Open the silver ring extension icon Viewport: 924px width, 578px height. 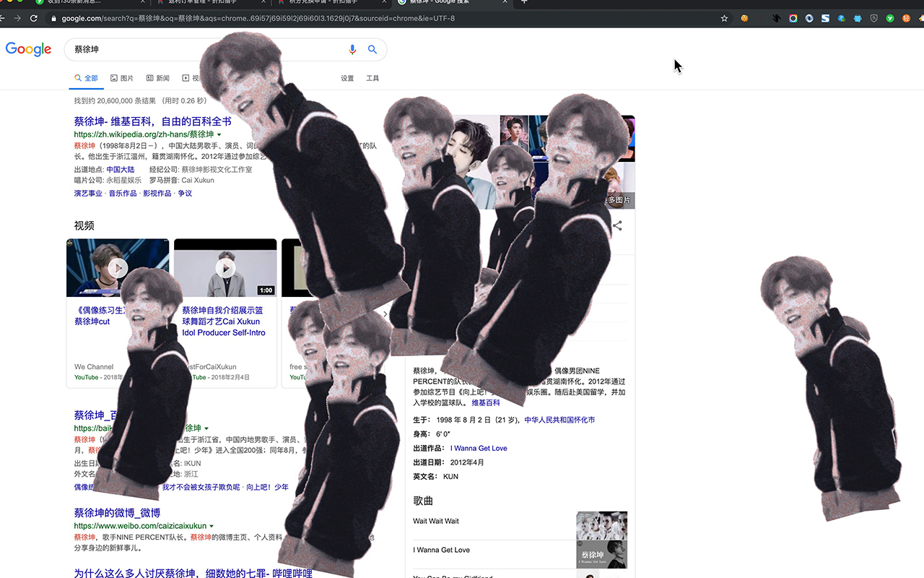pyautogui.click(x=809, y=18)
